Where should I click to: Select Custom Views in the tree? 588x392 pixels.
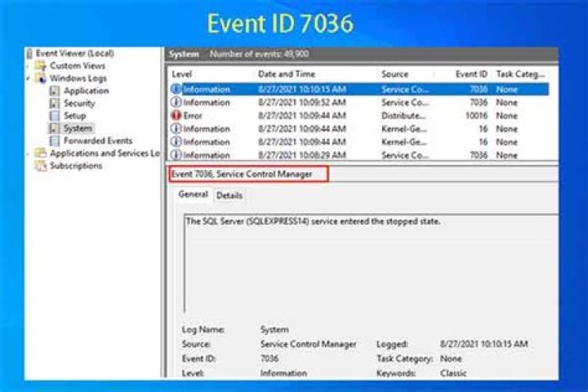78,65
